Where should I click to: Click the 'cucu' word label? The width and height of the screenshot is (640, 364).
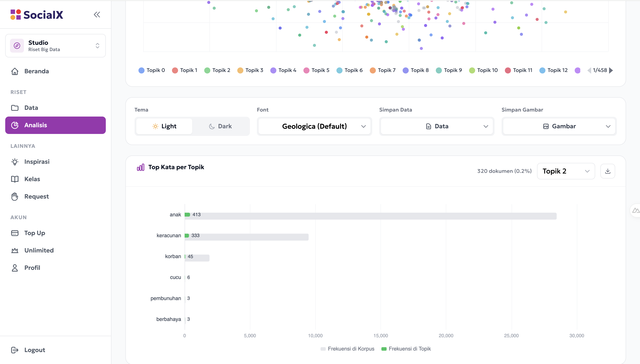175,277
